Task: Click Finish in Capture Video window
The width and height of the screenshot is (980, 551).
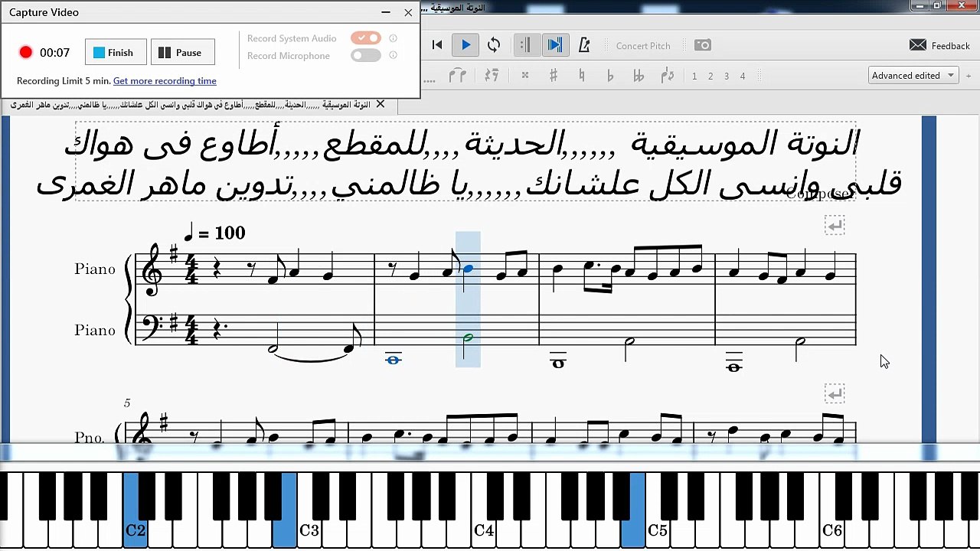Action: click(x=116, y=52)
